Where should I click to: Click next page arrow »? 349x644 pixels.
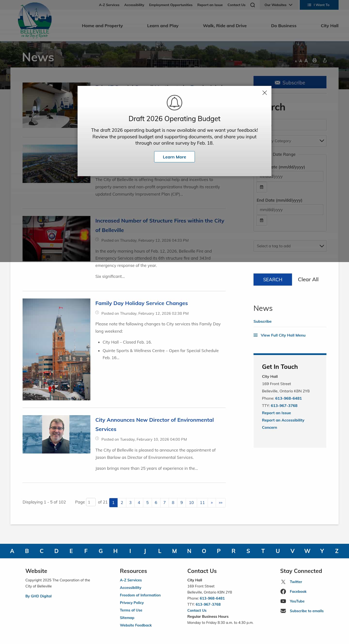point(212,503)
